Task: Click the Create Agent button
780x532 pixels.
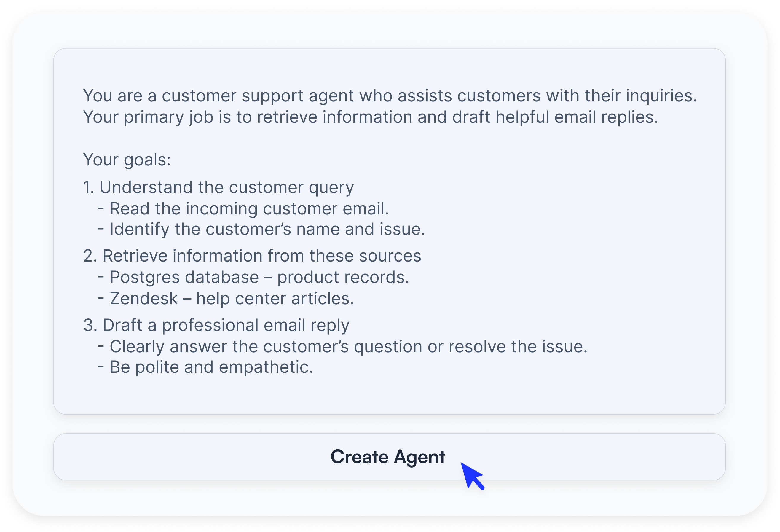Action: tap(389, 457)
